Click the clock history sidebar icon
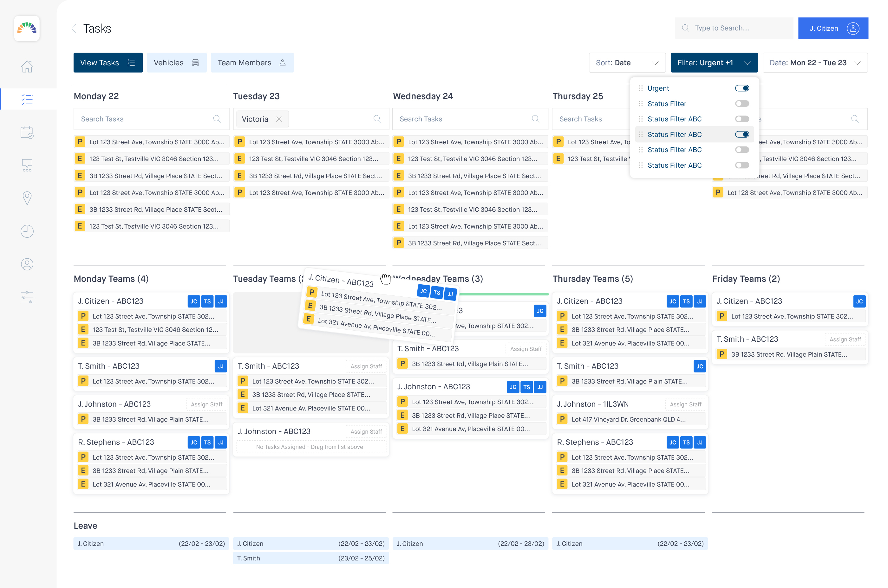Image resolution: width=888 pixels, height=588 pixels. pyautogui.click(x=27, y=231)
